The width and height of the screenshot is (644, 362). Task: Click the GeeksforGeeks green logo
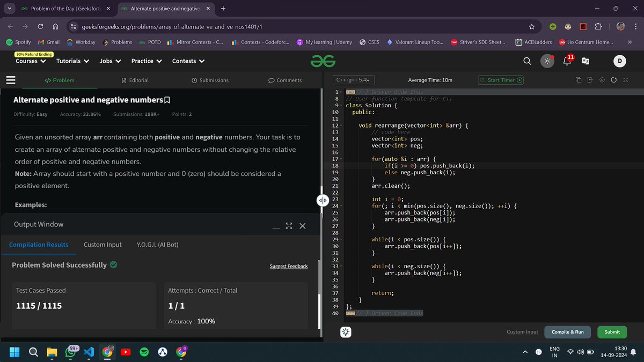pos(322,61)
